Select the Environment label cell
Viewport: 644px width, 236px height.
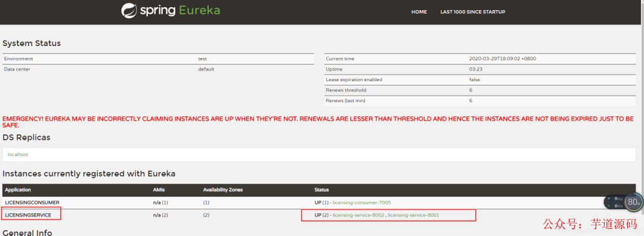18,59
